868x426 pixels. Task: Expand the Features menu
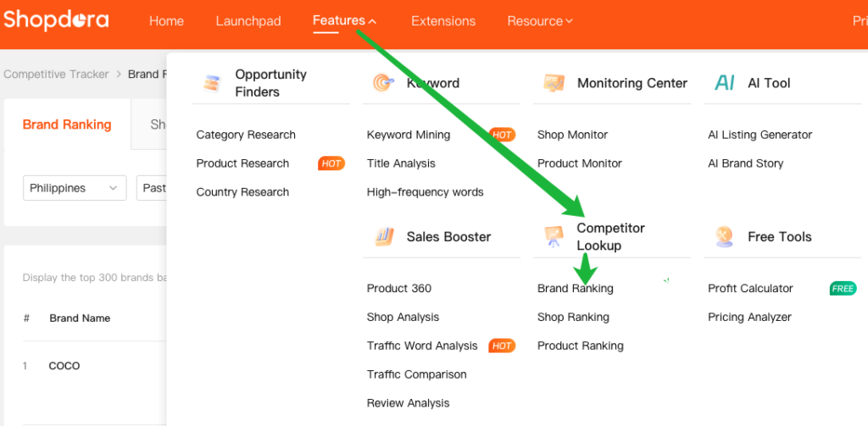click(344, 21)
